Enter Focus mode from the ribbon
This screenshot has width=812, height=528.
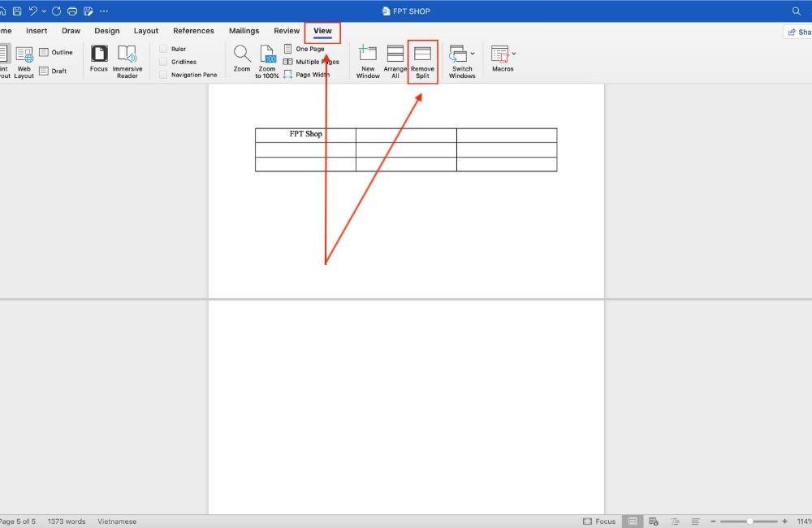click(99, 58)
